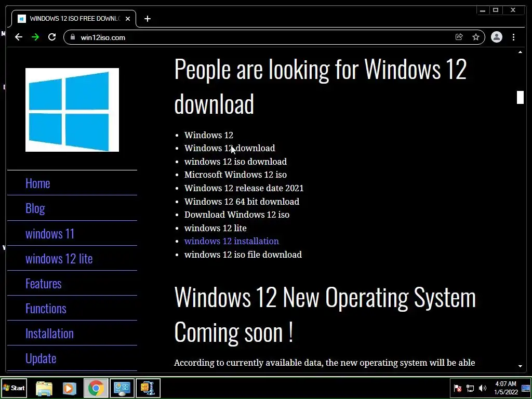The height and width of the screenshot is (399, 532).
Task: Launch the media player taskbar icon
Action: click(70, 388)
